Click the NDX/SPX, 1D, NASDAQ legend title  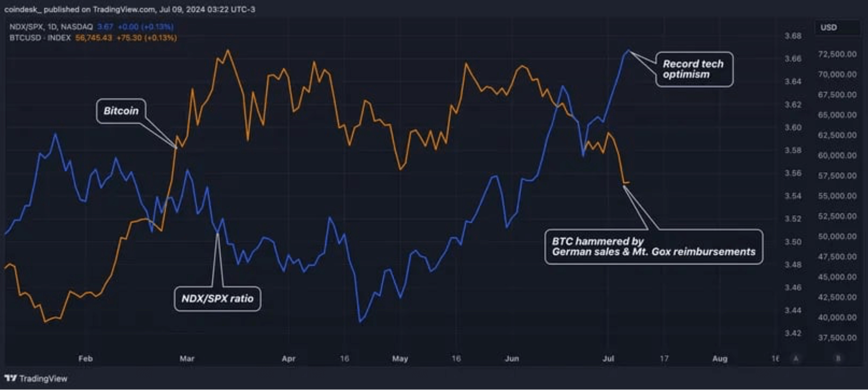point(51,27)
